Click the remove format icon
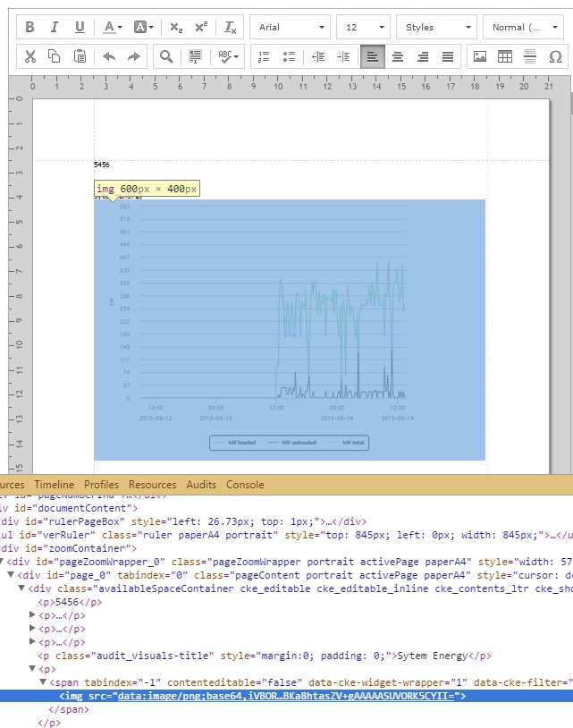 click(231, 28)
